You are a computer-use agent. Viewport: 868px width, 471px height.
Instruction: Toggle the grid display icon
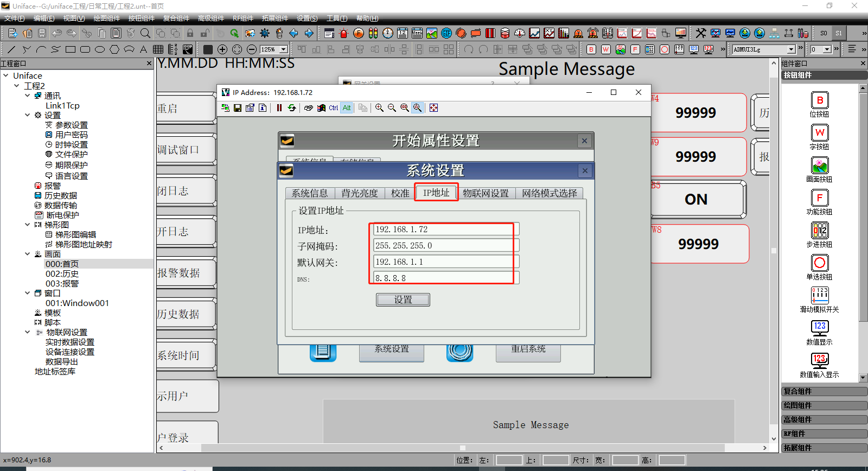click(208, 49)
